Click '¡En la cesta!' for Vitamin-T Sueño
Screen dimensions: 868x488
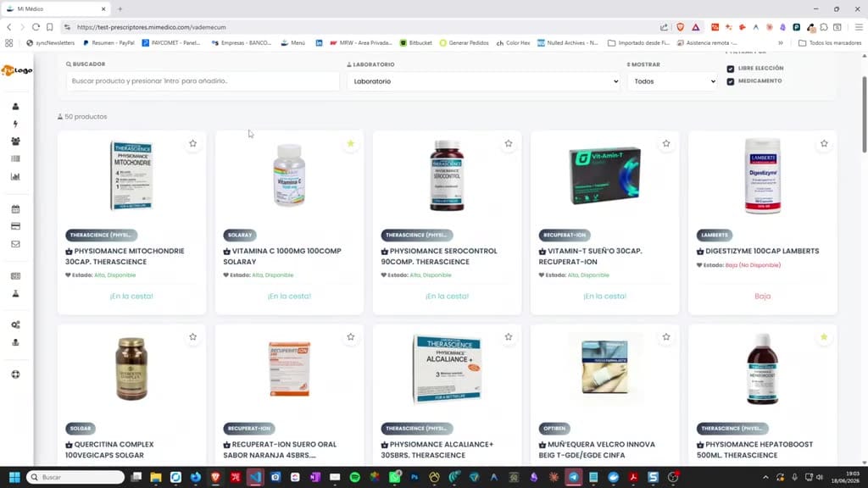tap(604, 296)
